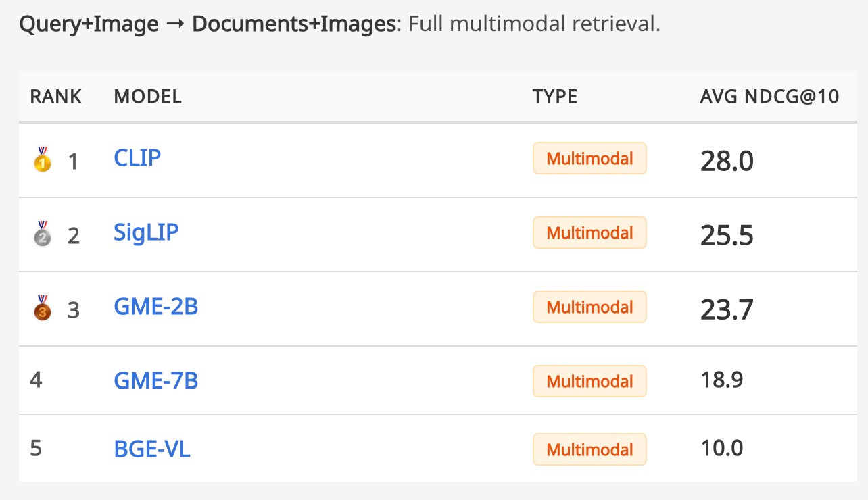Select the 10.0 score value
The image size is (868, 500).
pos(721,448)
